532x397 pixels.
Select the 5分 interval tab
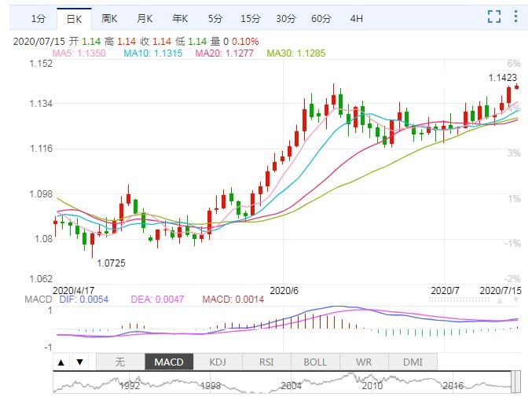pyautogui.click(x=215, y=17)
